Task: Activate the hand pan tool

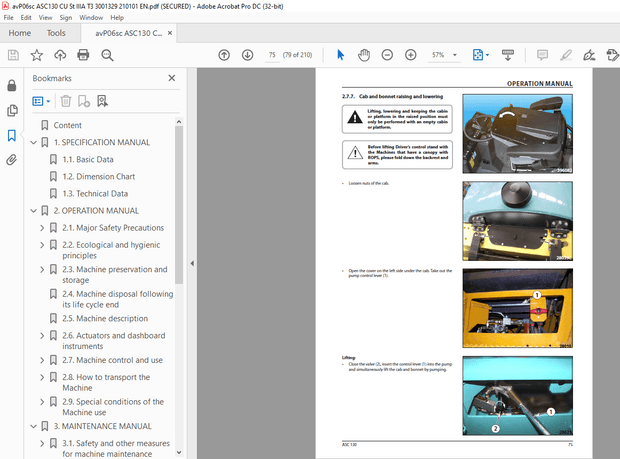Action: [x=364, y=55]
